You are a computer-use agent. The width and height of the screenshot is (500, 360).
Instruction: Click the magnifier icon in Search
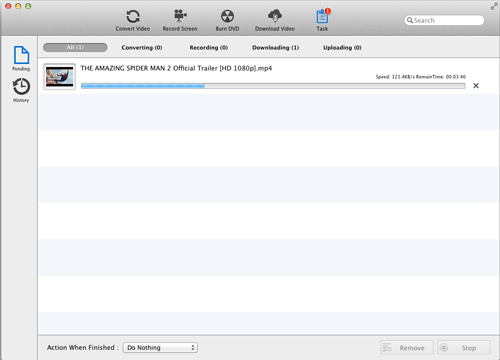(x=410, y=20)
